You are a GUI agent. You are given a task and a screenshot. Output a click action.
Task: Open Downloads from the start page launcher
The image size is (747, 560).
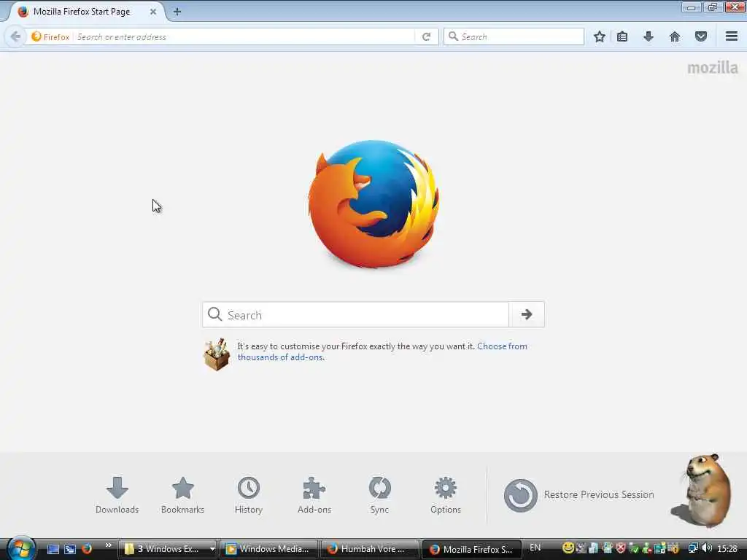117,495
